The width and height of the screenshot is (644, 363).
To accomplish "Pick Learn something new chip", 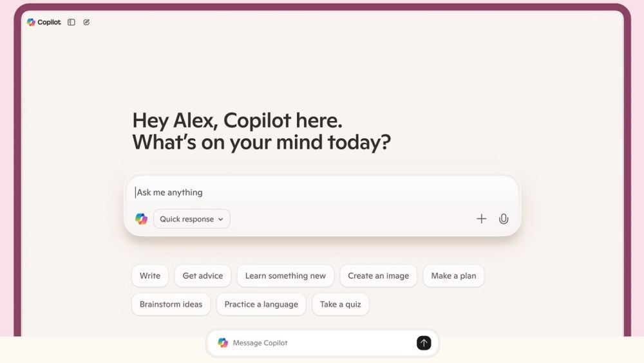I will (285, 276).
